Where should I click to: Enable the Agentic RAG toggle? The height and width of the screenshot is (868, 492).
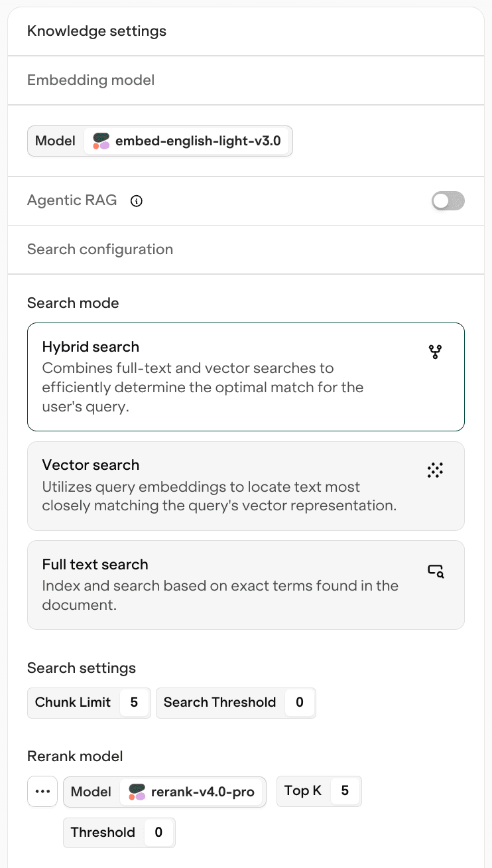tap(448, 201)
